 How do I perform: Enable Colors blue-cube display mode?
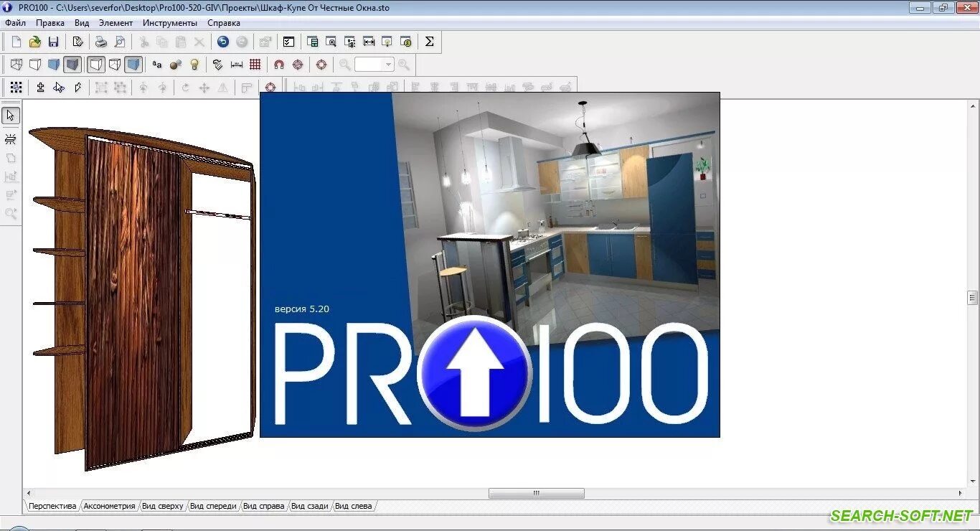click(53, 65)
